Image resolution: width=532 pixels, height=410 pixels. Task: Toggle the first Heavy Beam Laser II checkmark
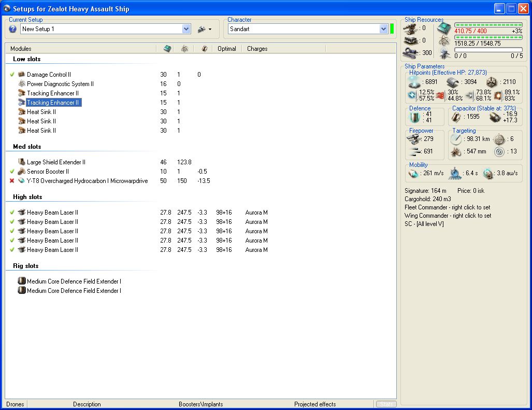(12, 213)
